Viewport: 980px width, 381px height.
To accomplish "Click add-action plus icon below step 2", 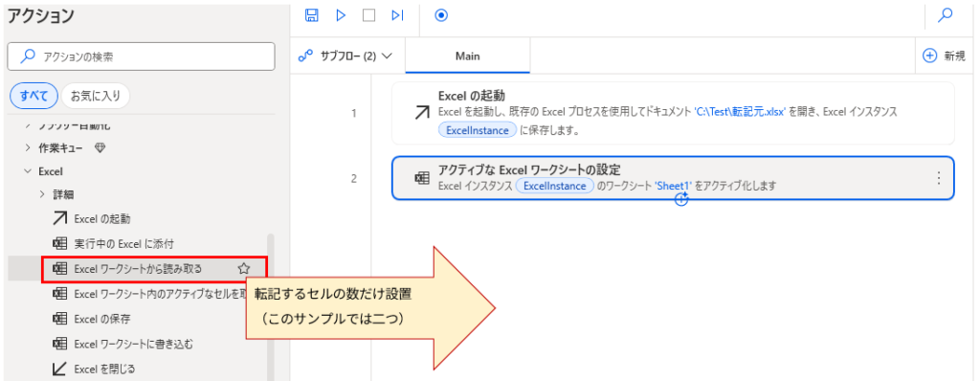I will click(x=681, y=199).
